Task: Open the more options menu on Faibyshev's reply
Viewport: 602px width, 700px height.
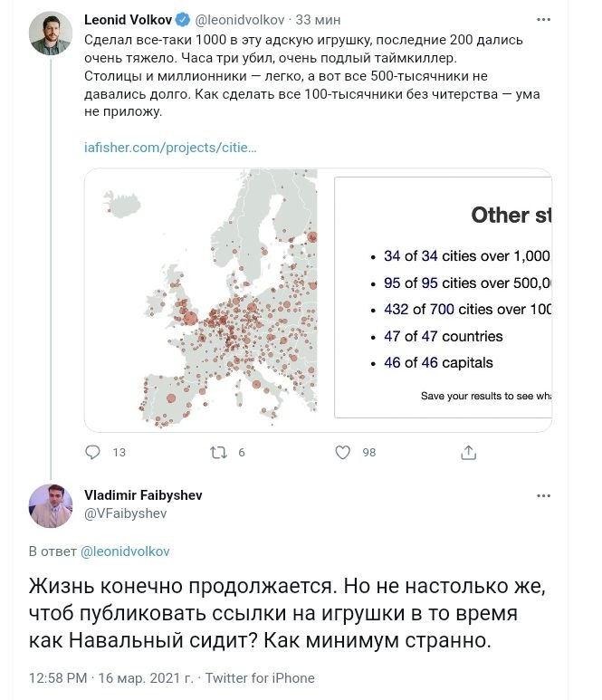Action: [x=542, y=496]
